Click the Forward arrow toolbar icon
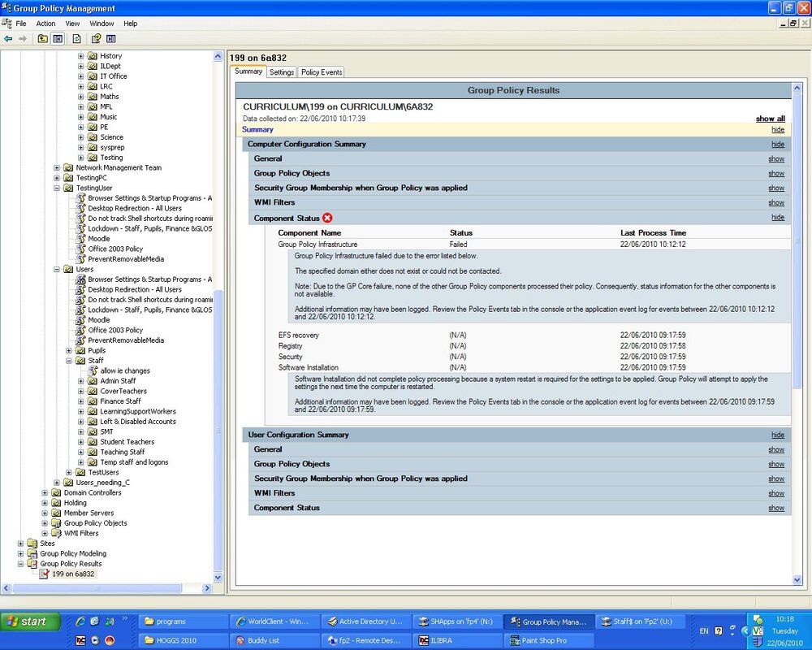The width and height of the screenshot is (812, 650). pos(22,39)
